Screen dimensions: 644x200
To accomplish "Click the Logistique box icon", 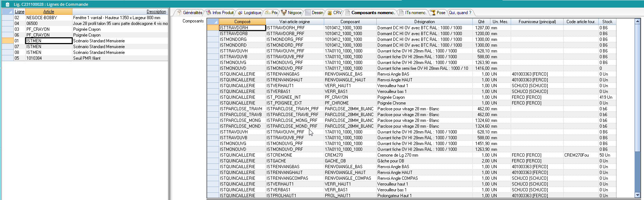I will 240,13.
